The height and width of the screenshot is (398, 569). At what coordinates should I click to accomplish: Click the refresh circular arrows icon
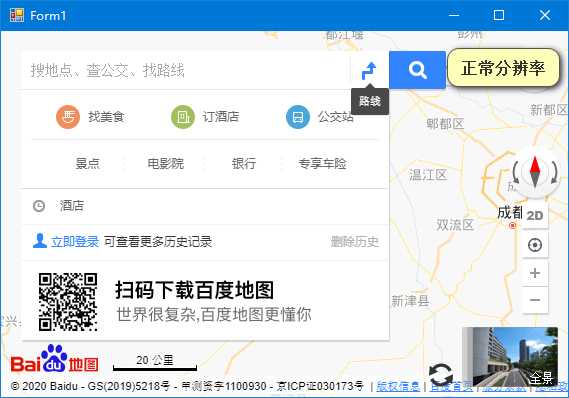(441, 375)
